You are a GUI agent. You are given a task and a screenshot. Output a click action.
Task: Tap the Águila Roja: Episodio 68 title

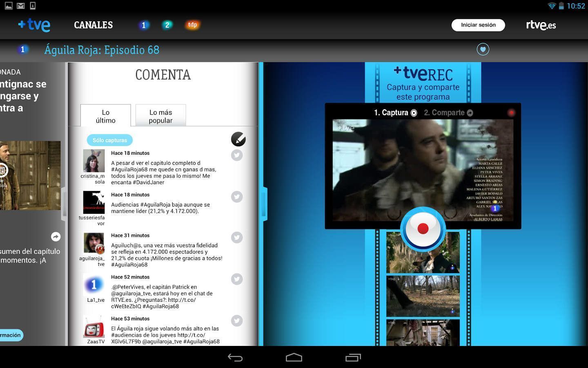(x=102, y=50)
